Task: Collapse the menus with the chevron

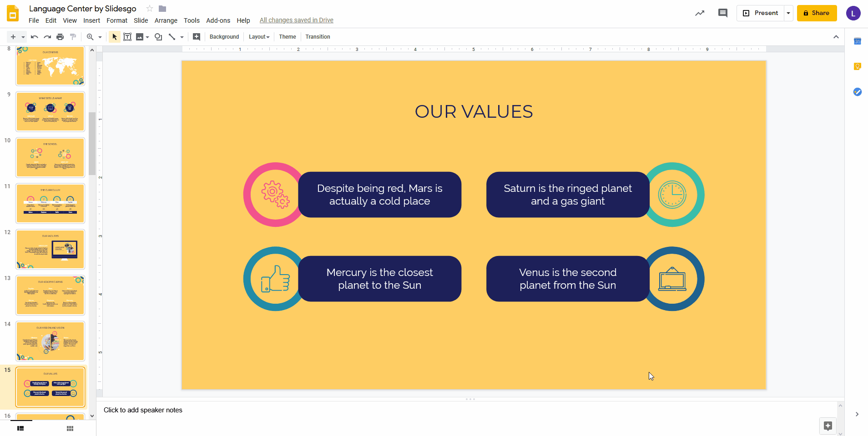Action: pyautogui.click(x=836, y=37)
